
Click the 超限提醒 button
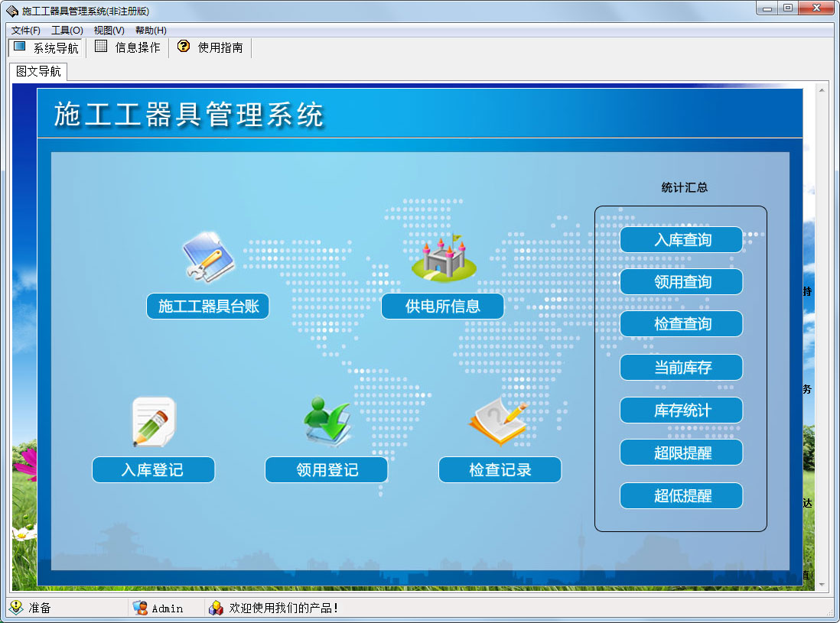click(682, 453)
